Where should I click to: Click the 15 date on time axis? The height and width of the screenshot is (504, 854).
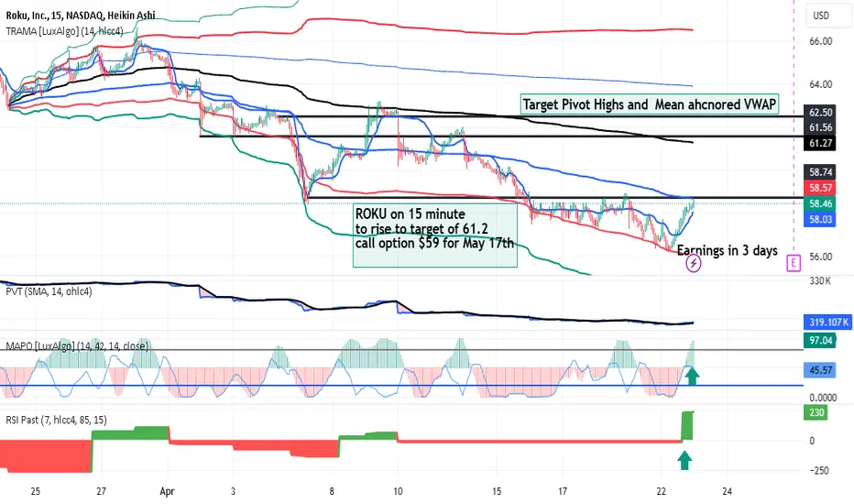[497, 491]
